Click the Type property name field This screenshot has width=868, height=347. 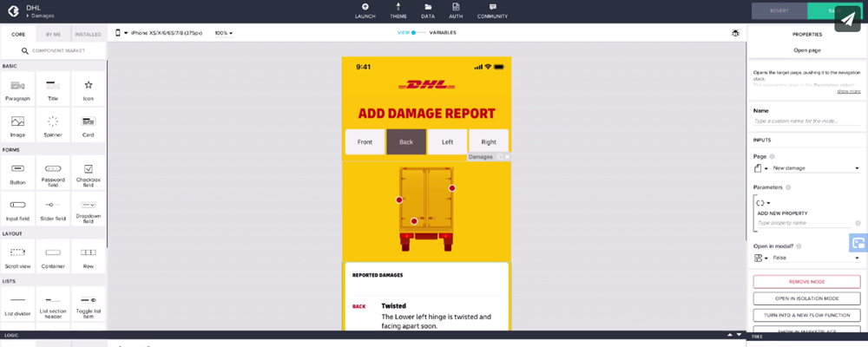tap(804, 223)
